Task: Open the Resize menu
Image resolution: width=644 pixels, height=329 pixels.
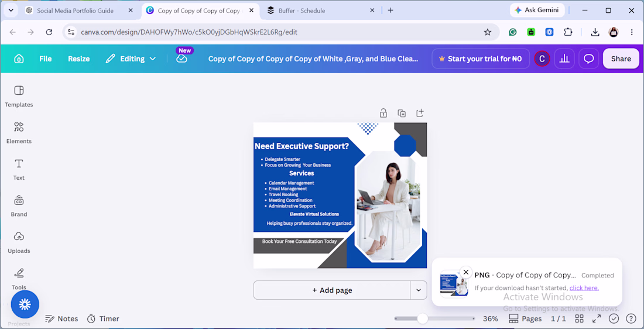Action: (79, 59)
